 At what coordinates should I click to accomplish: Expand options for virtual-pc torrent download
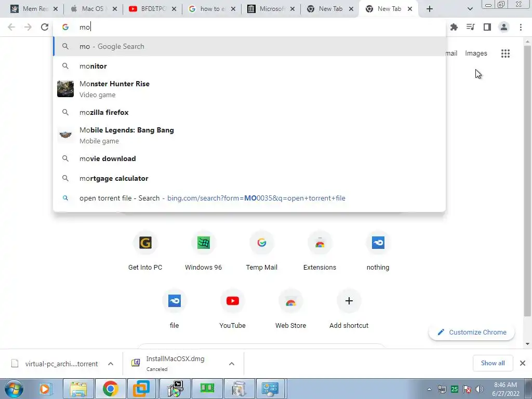click(x=111, y=364)
